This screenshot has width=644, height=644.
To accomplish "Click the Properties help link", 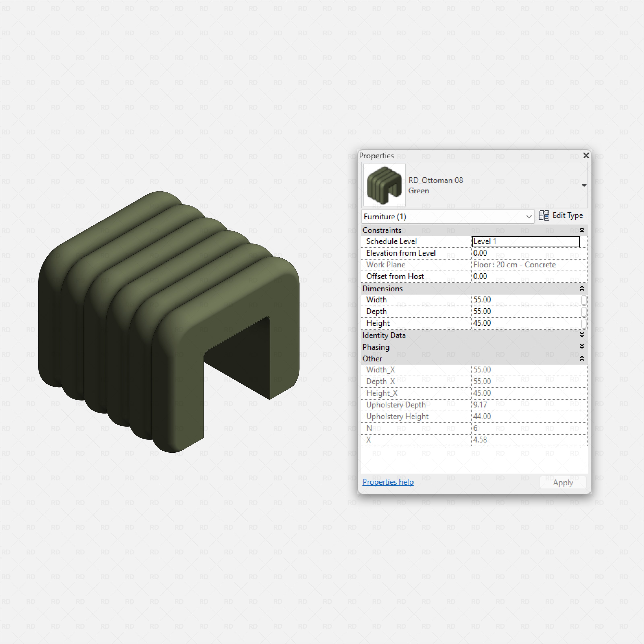I will pyautogui.click(x=388, y=482).
